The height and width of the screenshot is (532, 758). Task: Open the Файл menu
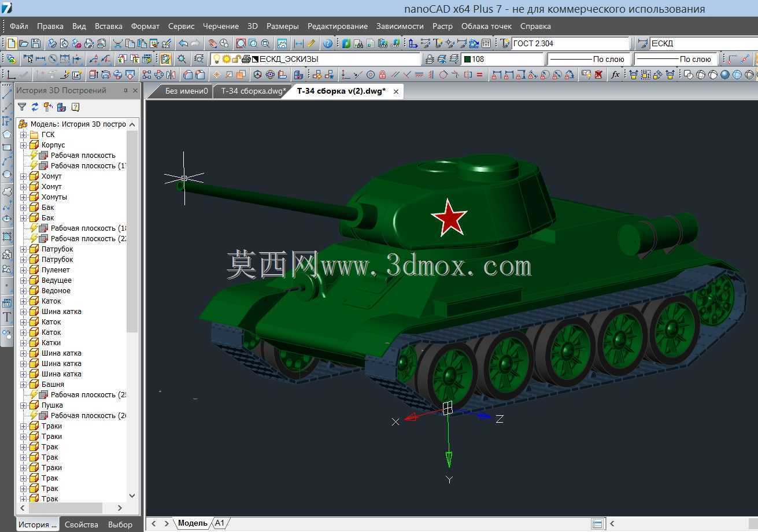[19, 26]
